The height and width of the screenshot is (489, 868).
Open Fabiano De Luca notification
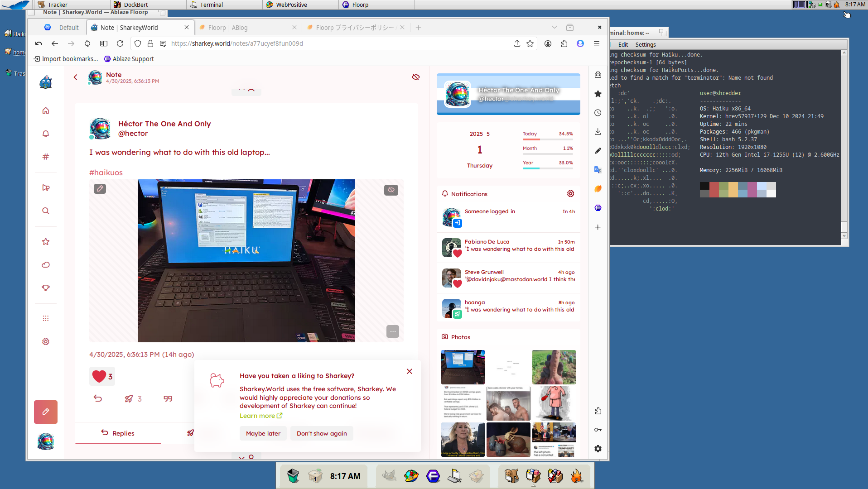(x=508, y=247)
